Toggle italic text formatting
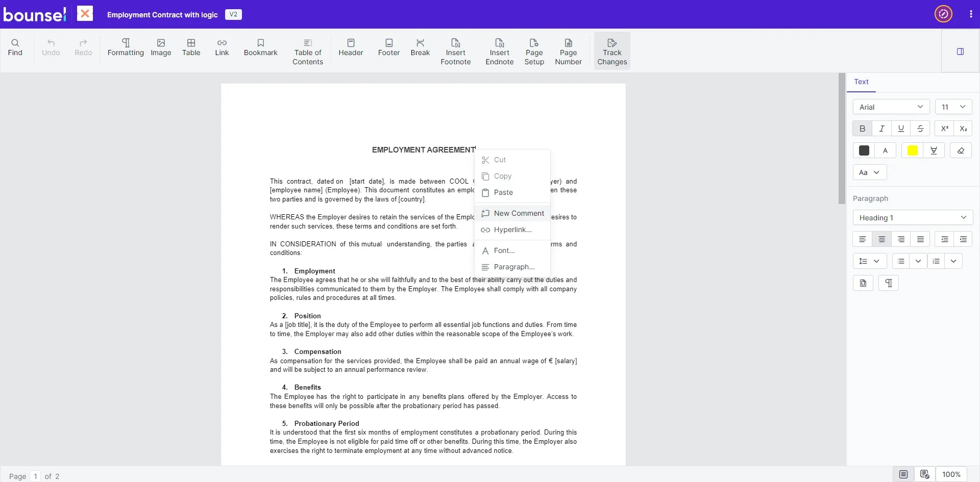The width and height of the screenshot is (980, 482). coord(881,129)
